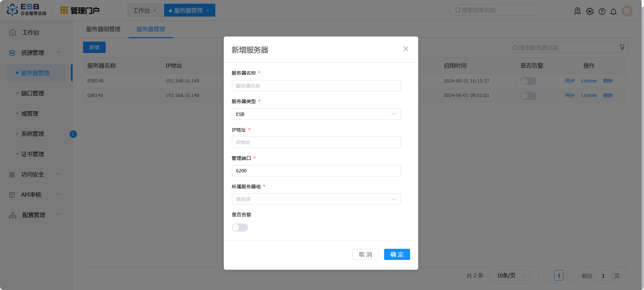Click the 确定 confirm button
The height and width of the screenshot is (290, 644).
(x=397, y=255)
